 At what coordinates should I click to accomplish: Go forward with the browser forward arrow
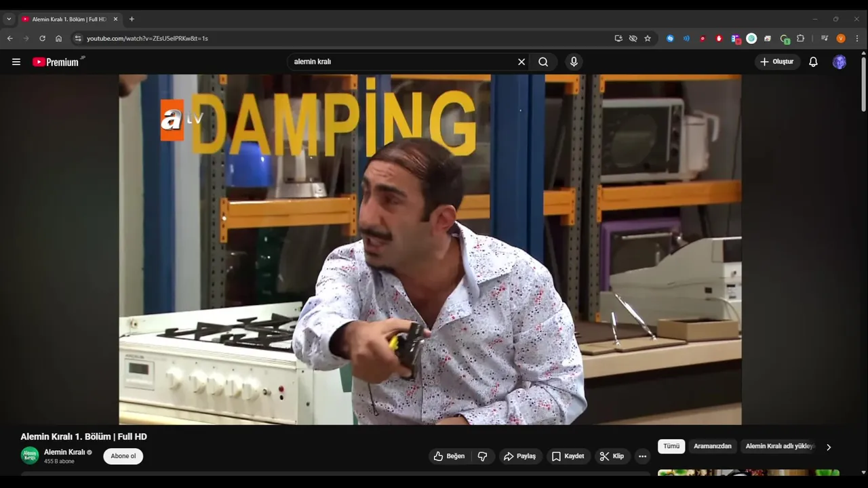coord(26,39)
